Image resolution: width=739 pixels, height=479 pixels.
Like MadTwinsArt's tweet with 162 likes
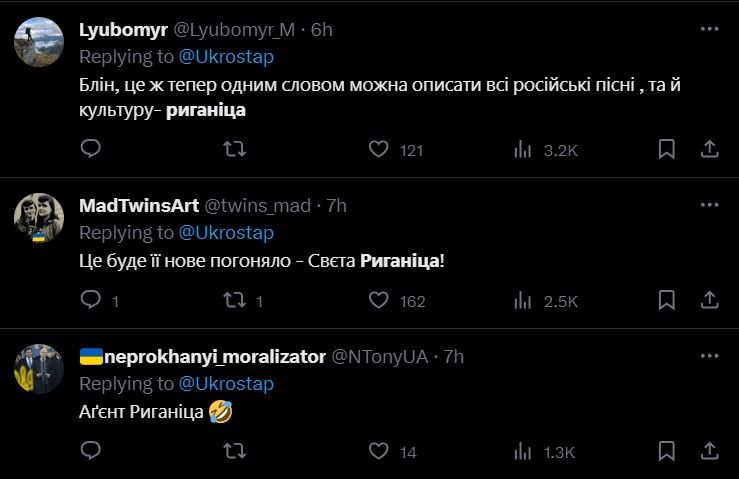coord(379,300)
